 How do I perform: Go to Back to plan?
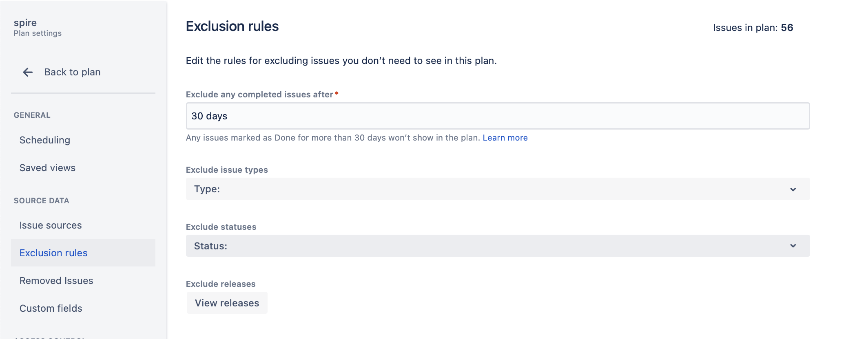72,72
